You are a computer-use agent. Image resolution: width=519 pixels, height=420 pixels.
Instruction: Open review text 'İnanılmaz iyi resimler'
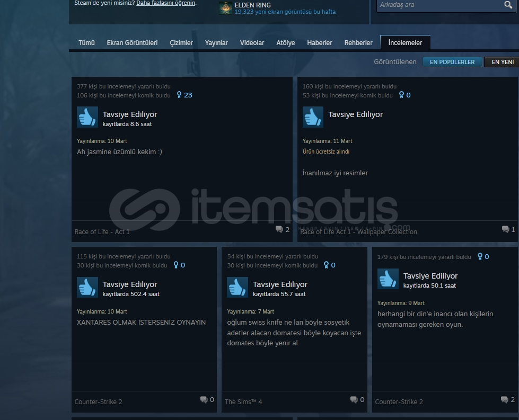(x=335, y=173)
